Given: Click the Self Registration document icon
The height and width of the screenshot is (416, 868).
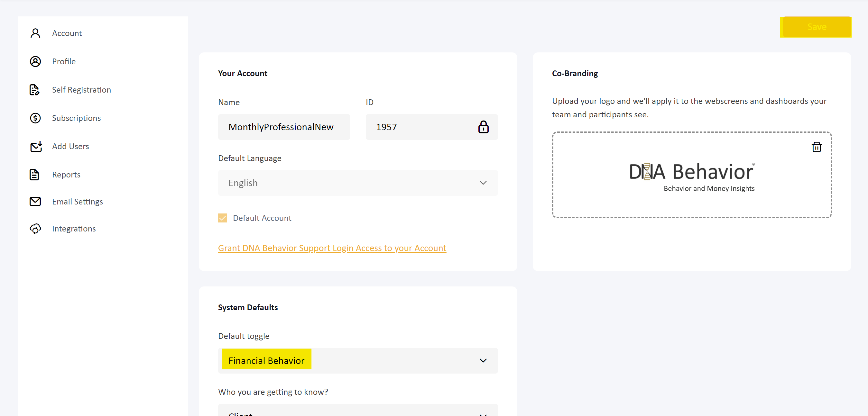Looking at the screenshot, I should click(35, 90).
